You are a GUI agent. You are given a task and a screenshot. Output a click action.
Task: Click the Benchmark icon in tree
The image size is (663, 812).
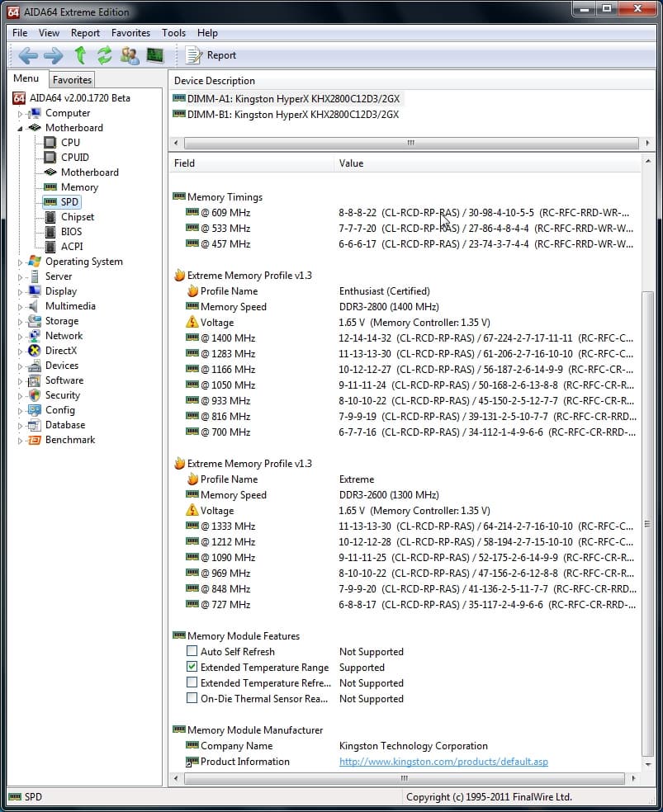[35, 440]
